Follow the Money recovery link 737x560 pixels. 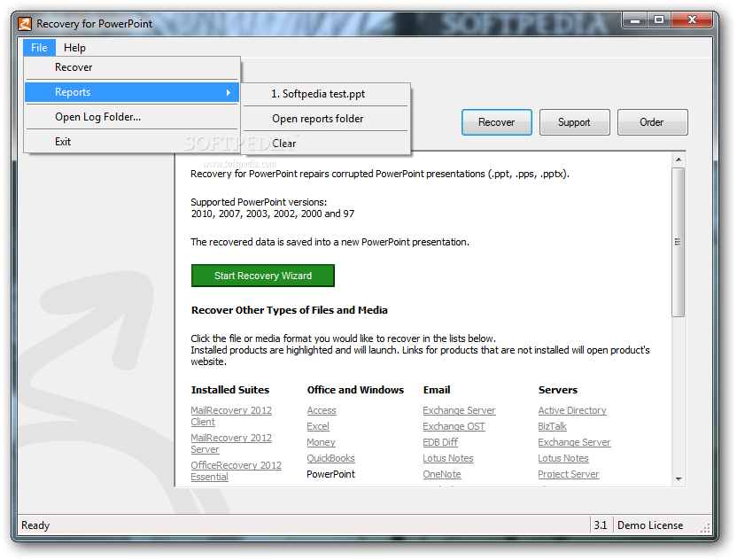(321, 442)
